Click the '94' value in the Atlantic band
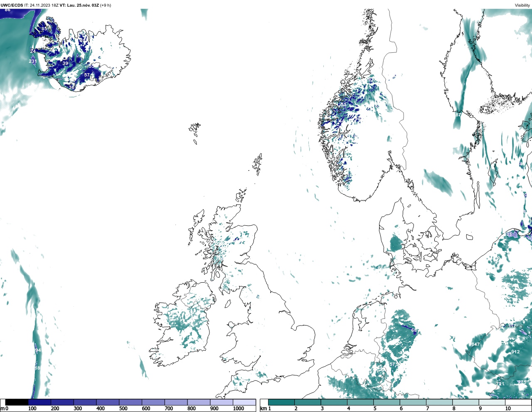The image size is (532, 412). [x=38, y=350]
